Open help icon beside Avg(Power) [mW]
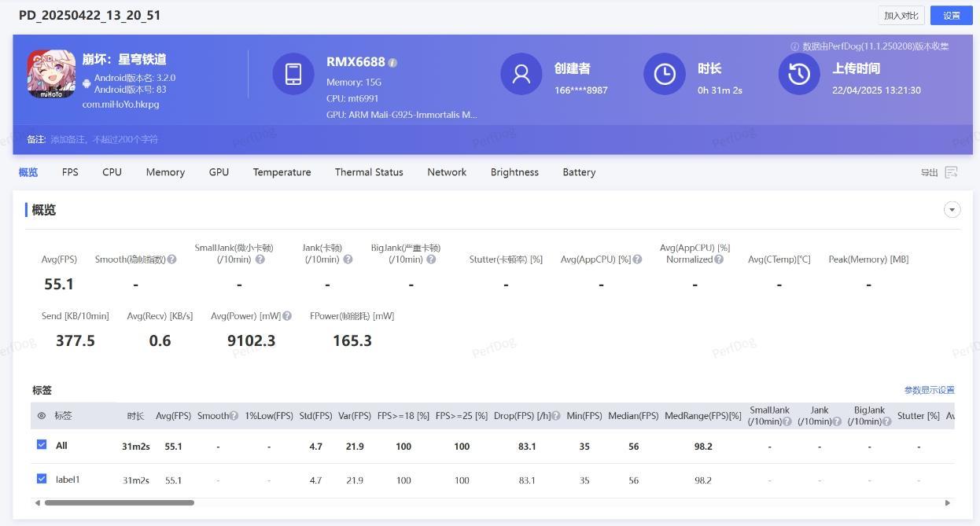 [287, 316]
